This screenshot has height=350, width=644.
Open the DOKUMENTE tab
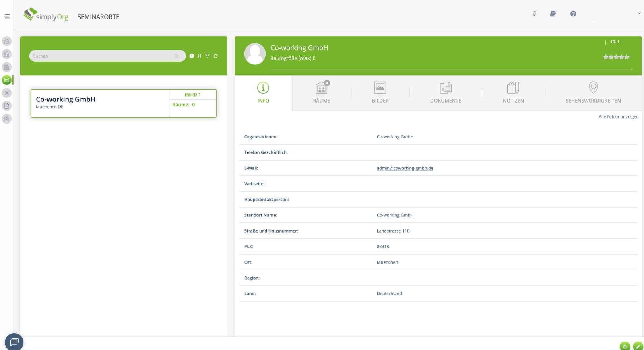(x=446, y=93)
